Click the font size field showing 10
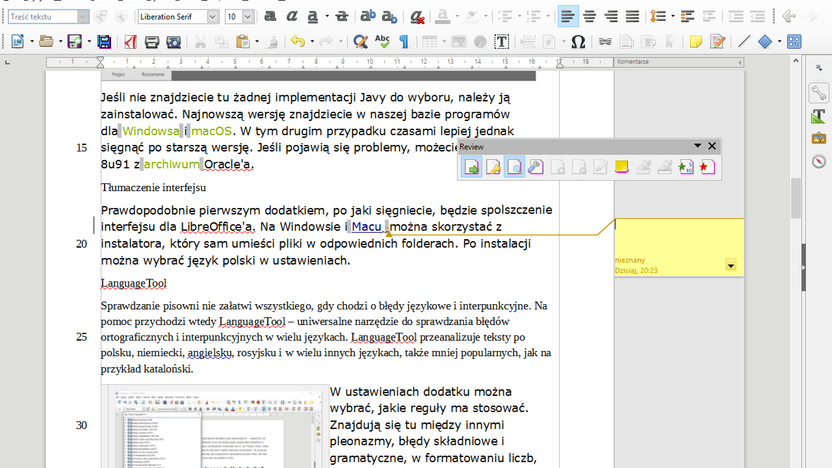Image resolution: width=832 pixels, height=468 pixels. [233, 16]
